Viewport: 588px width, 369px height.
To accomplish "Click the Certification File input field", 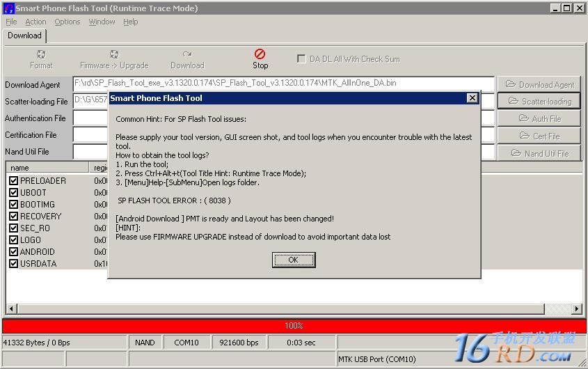I will [x=90, y=135].
